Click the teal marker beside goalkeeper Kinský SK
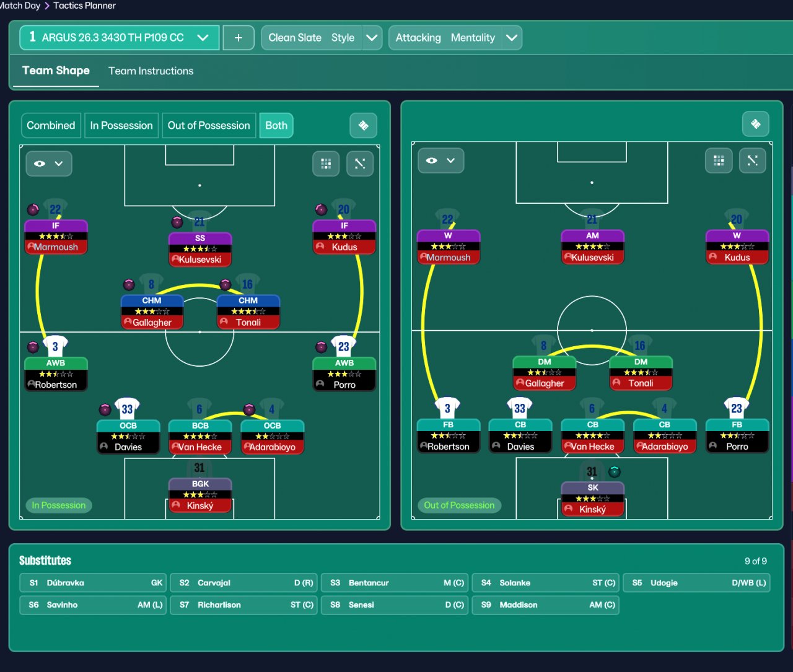This screenshot has height=672, width=793. (615, 471)
